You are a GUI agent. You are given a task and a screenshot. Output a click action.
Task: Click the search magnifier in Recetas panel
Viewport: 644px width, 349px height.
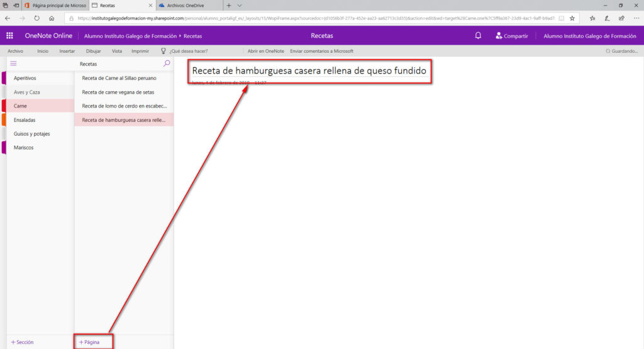tap(167, 64)
